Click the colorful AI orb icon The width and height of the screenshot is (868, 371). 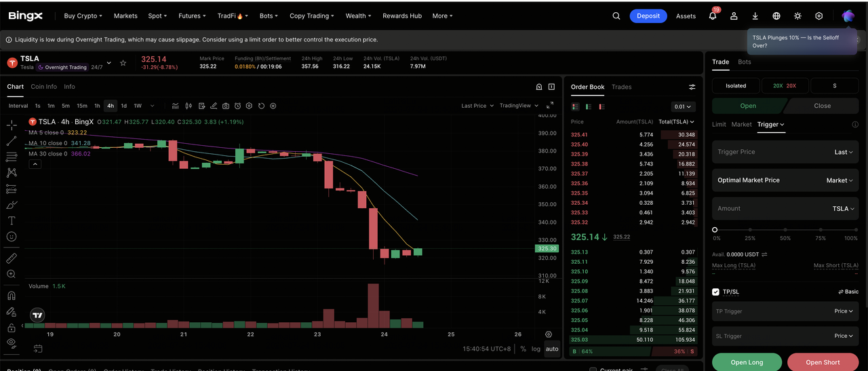click(848, 16)
